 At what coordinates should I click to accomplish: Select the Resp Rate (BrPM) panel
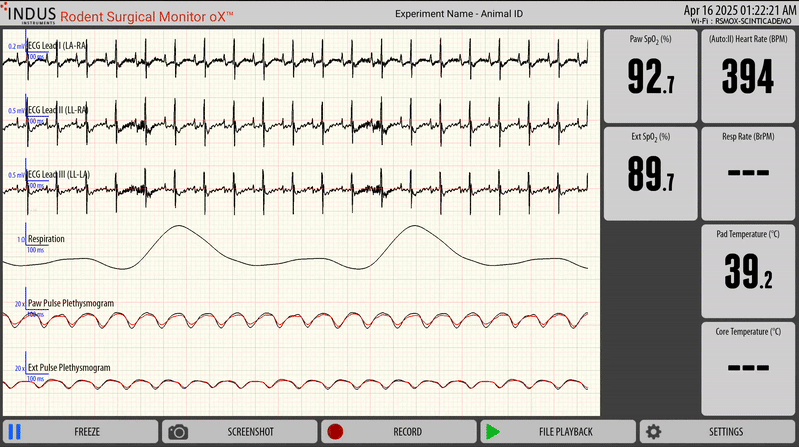tap(748, 174)
